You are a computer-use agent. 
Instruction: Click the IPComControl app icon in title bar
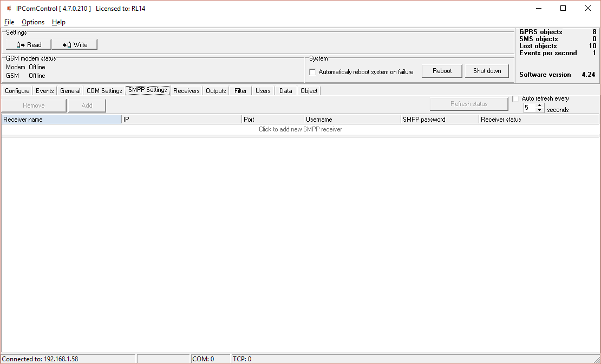[8, 8]
